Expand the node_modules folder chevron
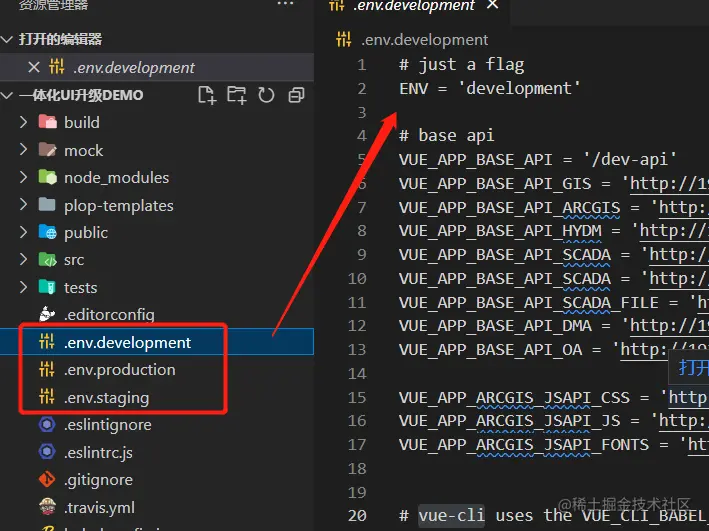This screenshot has width=709, height=531. click(x=24, y=177)
